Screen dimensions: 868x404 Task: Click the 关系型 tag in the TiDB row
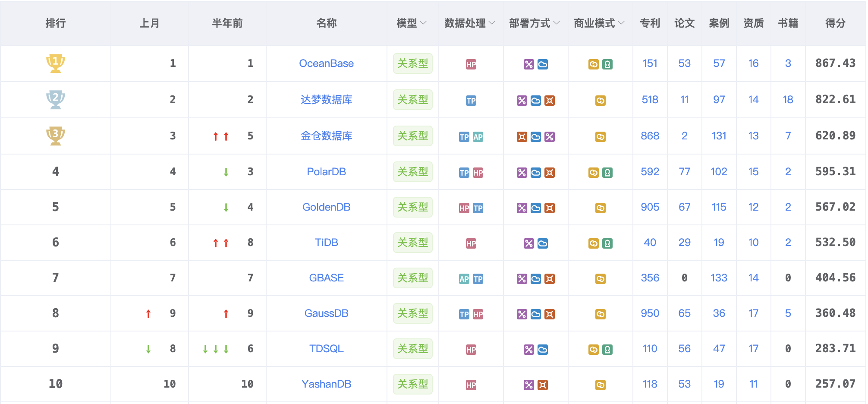[x=413, y=243]
